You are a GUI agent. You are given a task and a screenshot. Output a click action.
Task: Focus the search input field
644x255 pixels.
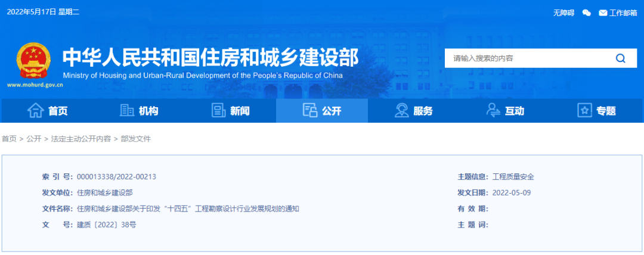[x=525, y=58]
